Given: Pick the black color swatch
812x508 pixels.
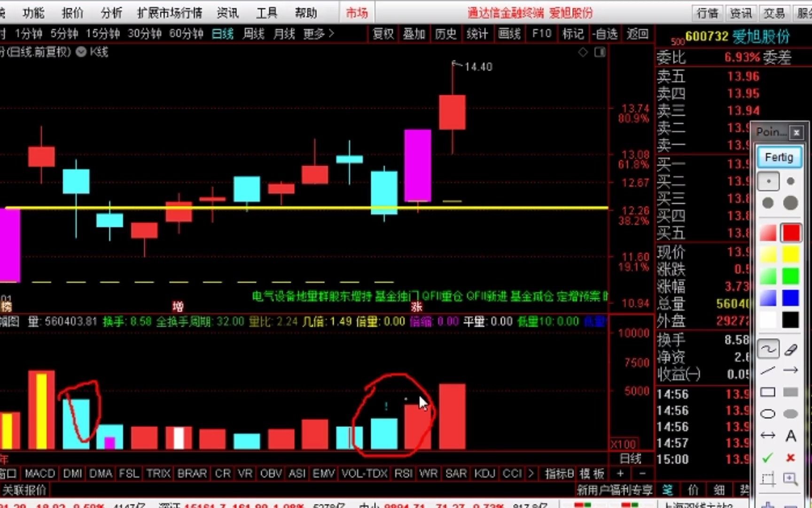Looking at the screenshot, I should click(x=791, y=320).
